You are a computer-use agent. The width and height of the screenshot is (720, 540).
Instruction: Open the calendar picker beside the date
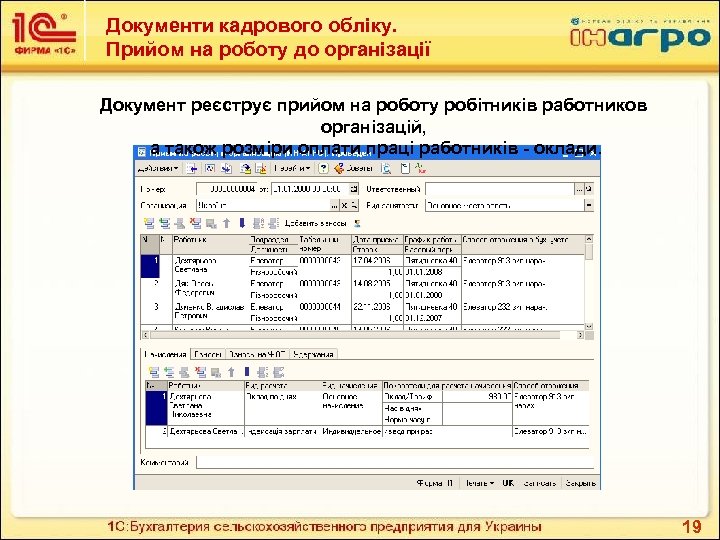click(354, 189)
